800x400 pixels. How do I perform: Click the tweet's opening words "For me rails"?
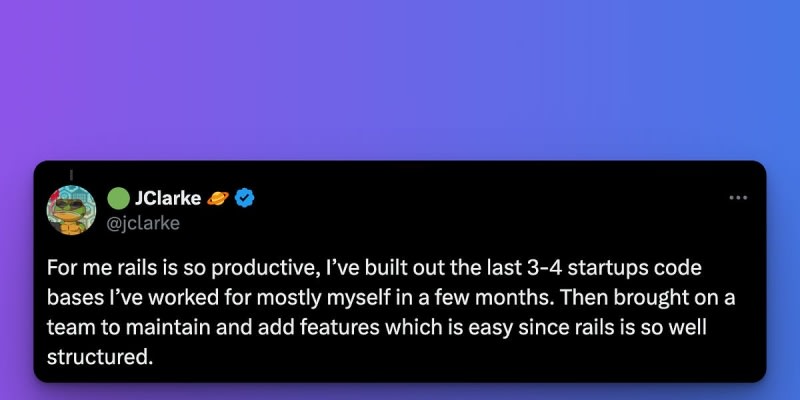[x=95, y=270]
